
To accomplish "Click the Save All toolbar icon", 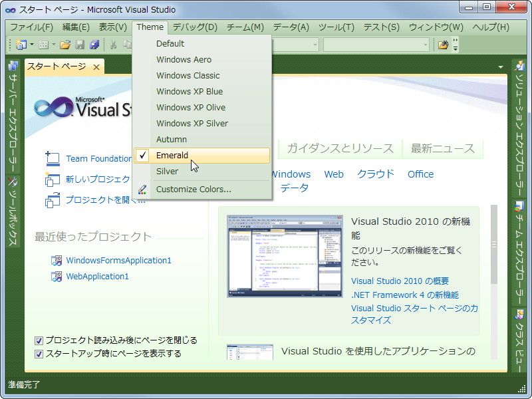I will 94,45.
